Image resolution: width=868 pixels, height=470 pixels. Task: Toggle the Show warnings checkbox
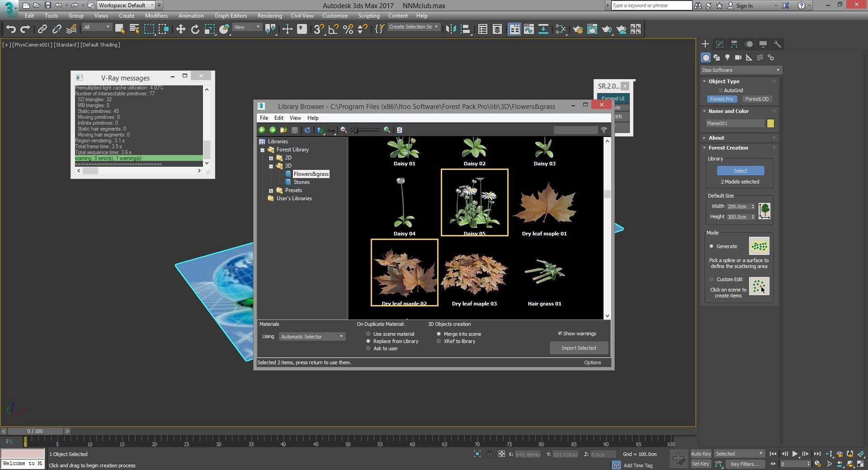pyautogui.click(x=560, y=334)
